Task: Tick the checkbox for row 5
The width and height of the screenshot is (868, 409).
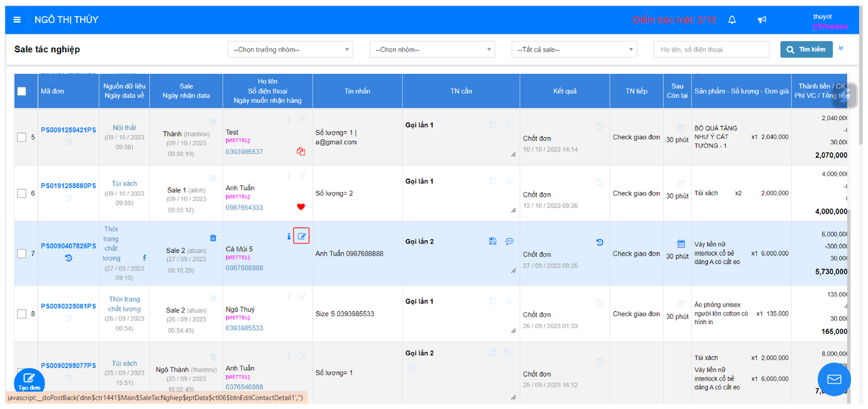Action: pyautogui.click(x=22, y=137)
